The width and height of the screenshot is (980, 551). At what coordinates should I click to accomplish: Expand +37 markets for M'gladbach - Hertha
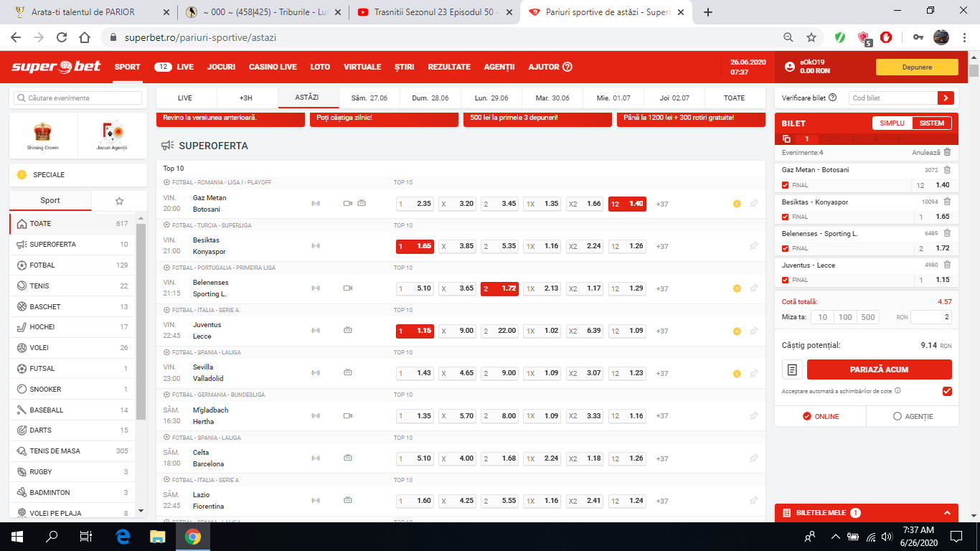[662, 415]
